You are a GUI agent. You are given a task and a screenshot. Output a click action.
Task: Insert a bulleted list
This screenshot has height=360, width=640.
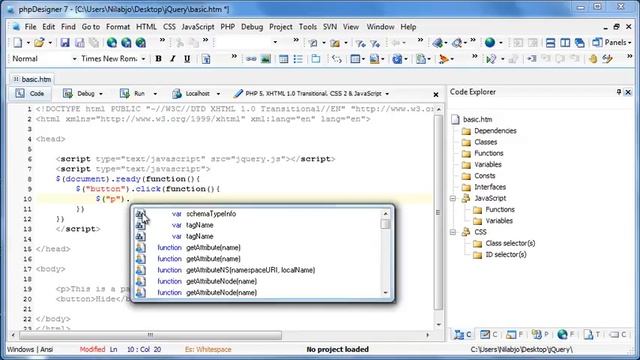pos(298,59)
